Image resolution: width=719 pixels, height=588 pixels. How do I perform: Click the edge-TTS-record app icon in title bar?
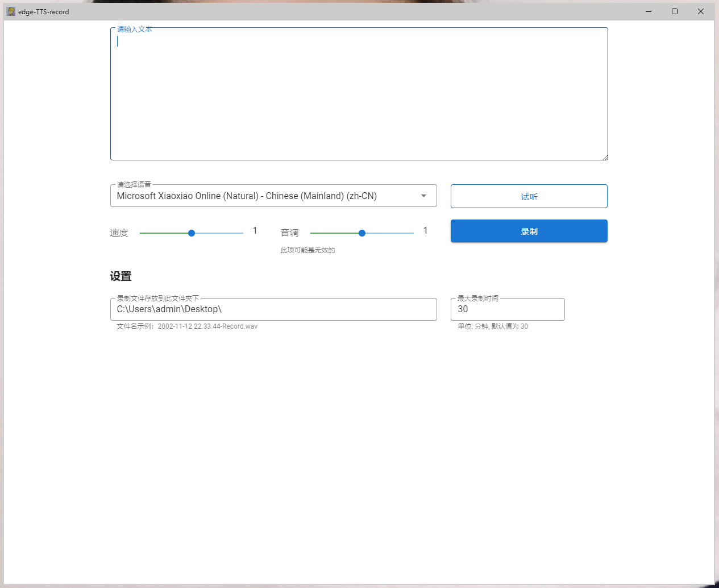click(11, 11)
